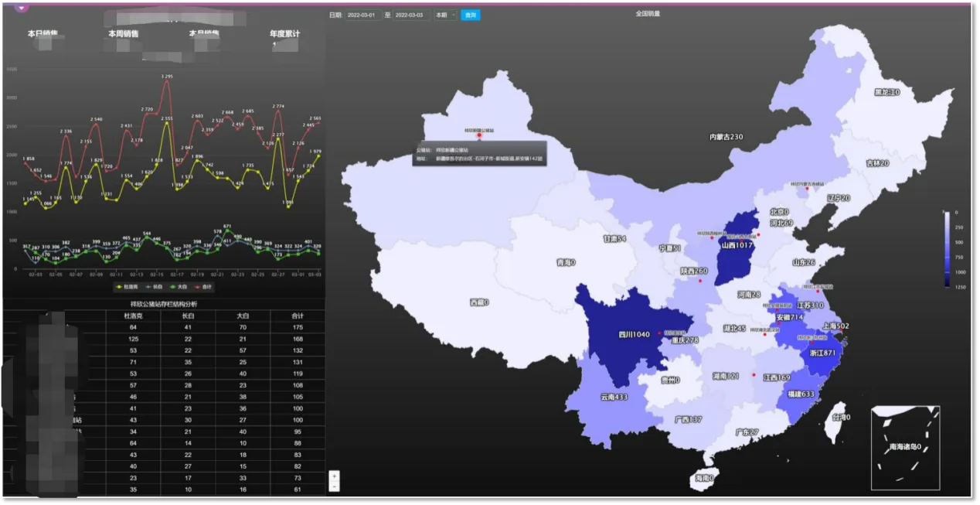Click 云南433 province label

(x=614, y=397)
